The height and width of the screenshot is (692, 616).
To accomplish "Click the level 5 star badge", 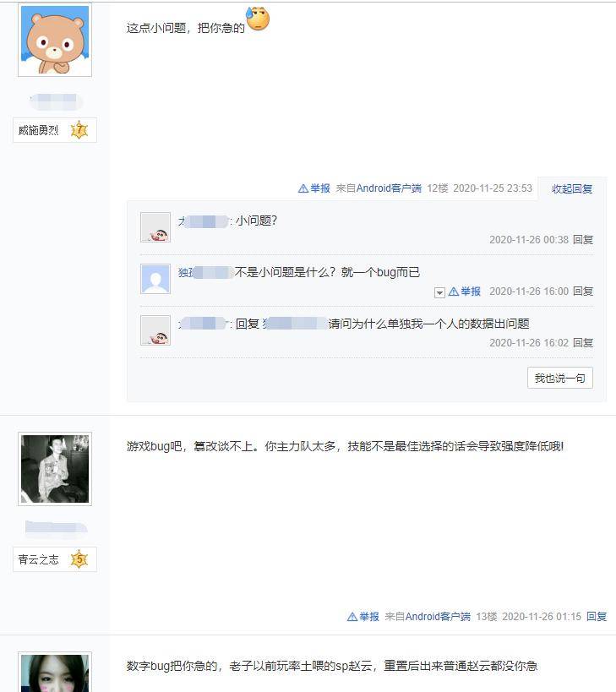I will click(79, 559).
